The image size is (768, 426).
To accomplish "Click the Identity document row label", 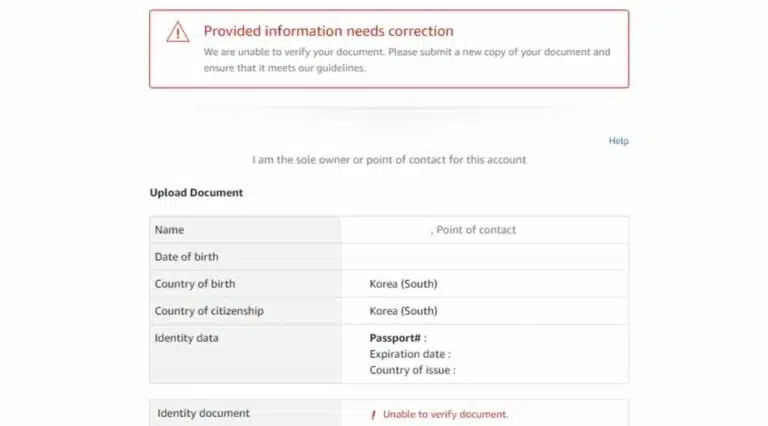I will coord(203,413).
